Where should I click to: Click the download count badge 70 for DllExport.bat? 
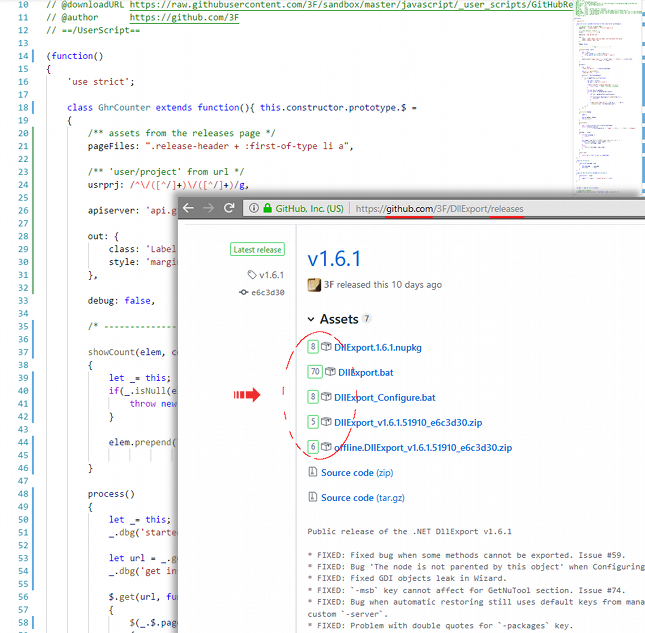click(315, 372)
